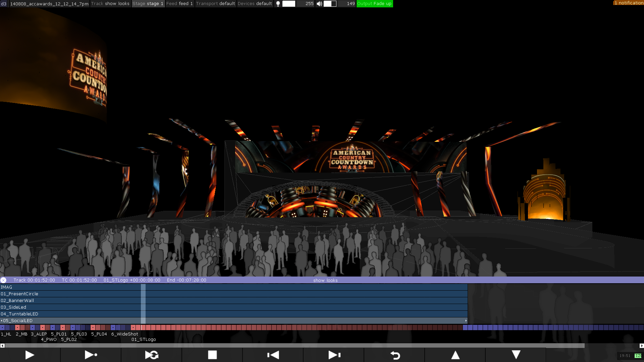Click the Play transport button
The image size is (644, 362).
[x=30, y=355]
